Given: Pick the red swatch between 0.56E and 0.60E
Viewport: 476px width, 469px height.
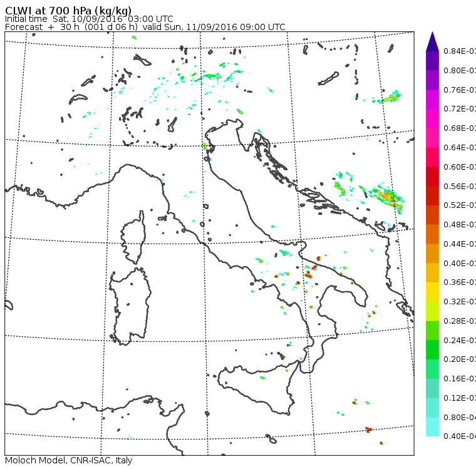Looking at the screenshot, I should click(432, 177).
